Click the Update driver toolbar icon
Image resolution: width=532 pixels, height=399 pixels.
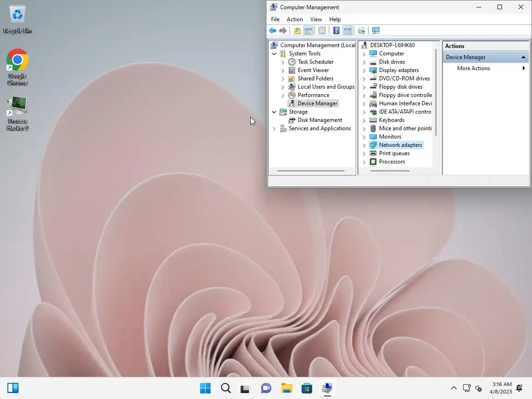[x=361, y=31]
